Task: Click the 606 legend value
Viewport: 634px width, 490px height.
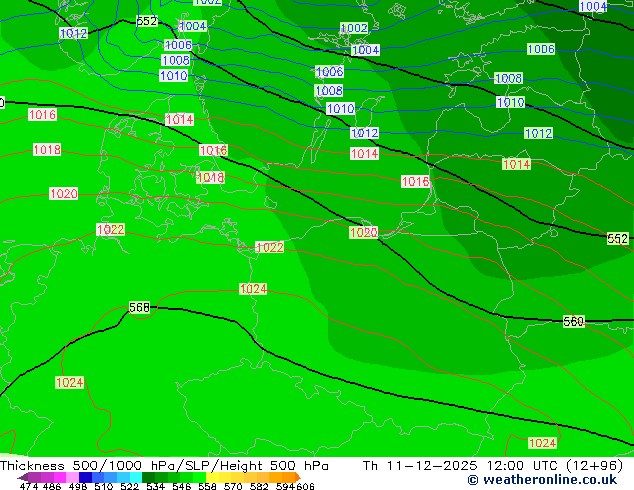Action: (x=304, y=486)
